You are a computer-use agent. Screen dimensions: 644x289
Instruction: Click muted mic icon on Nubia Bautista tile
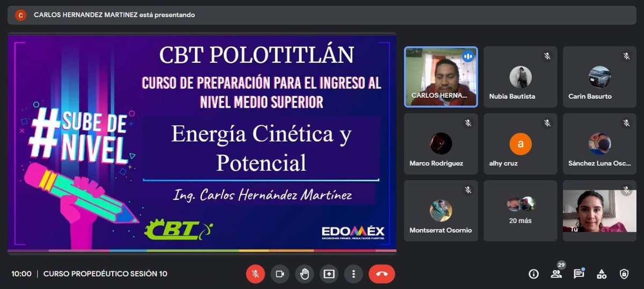(547, 56)
